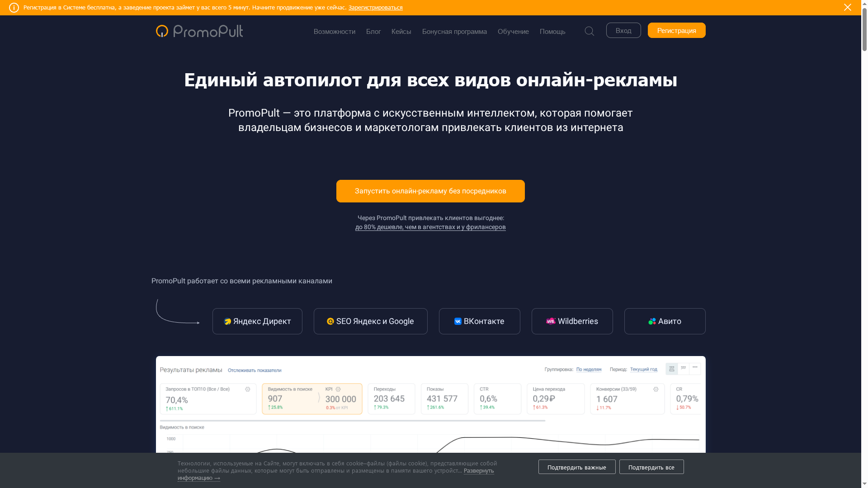Open the 'до 80% дешевле' underlined link

click(430, 227)
